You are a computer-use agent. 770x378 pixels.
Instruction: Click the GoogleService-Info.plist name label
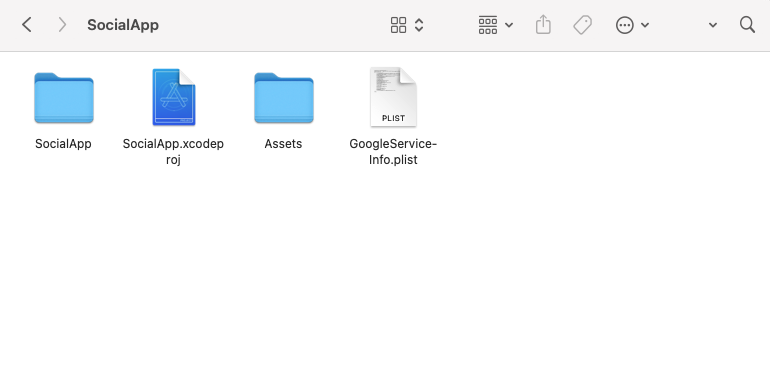[x=393, y=152]
